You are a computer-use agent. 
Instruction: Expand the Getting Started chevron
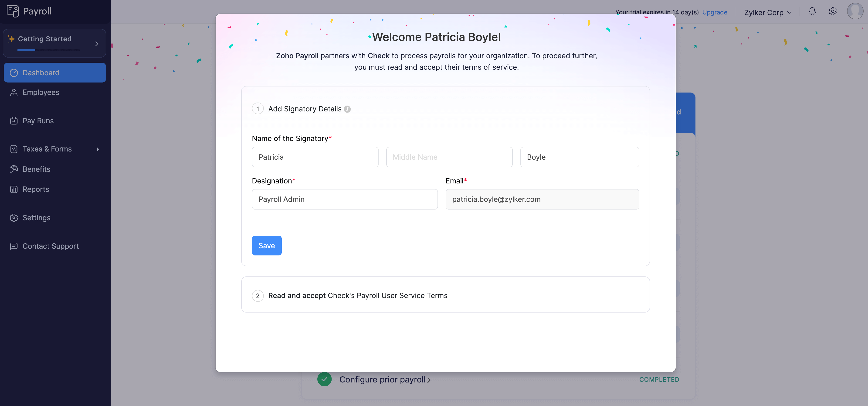tap(97, 44)
